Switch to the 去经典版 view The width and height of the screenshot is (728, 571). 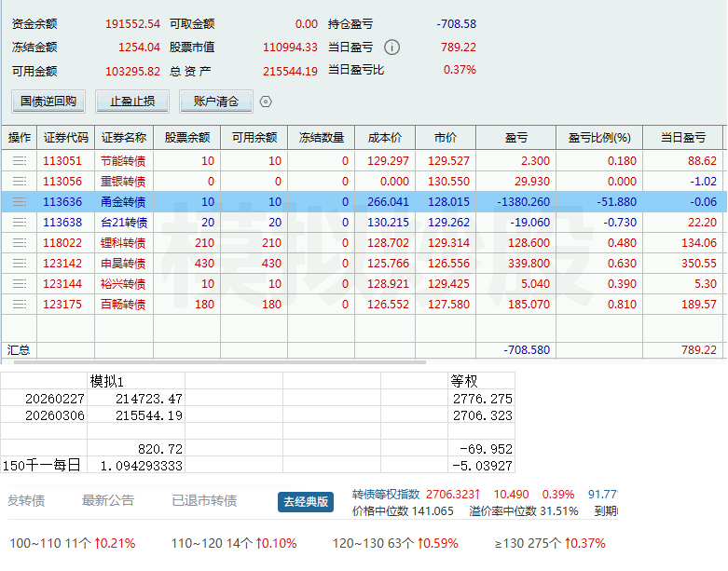(x=306, y=502)
